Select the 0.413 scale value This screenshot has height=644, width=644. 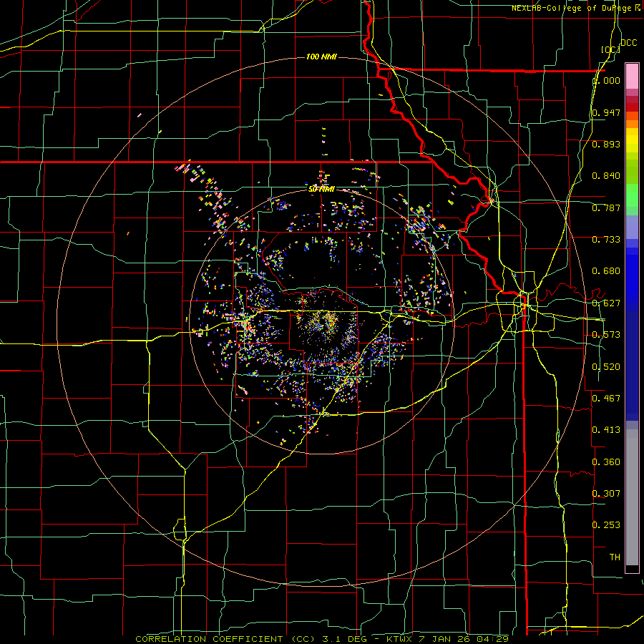(606, 430)
